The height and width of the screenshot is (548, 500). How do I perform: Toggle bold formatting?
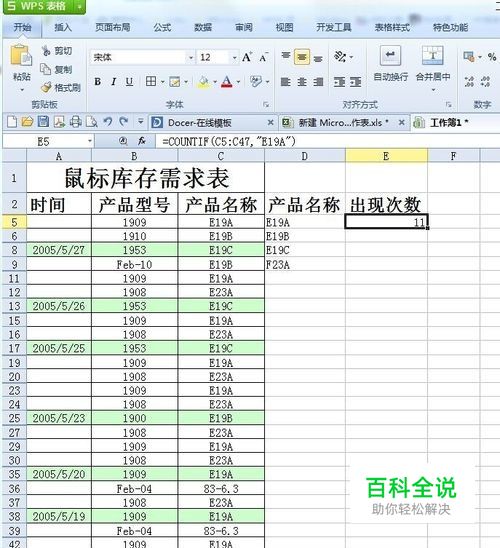tap(98, 82)
